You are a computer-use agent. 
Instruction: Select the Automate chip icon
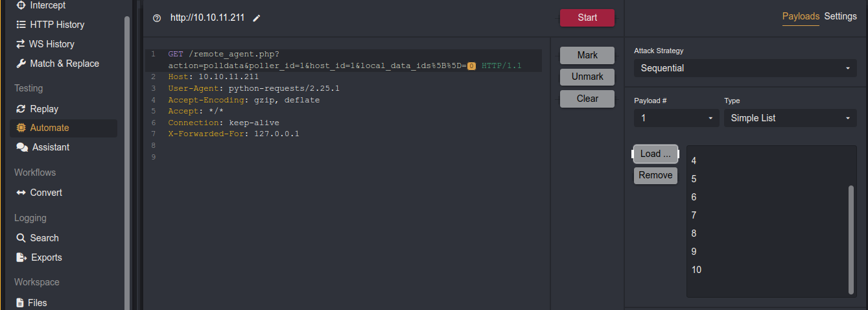click(x=21, y=128)
